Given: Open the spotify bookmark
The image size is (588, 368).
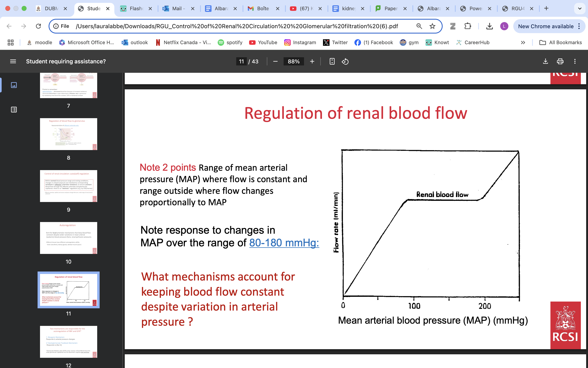Looking at the screenshot, I should pyautogui.click(x=230, y=42).
